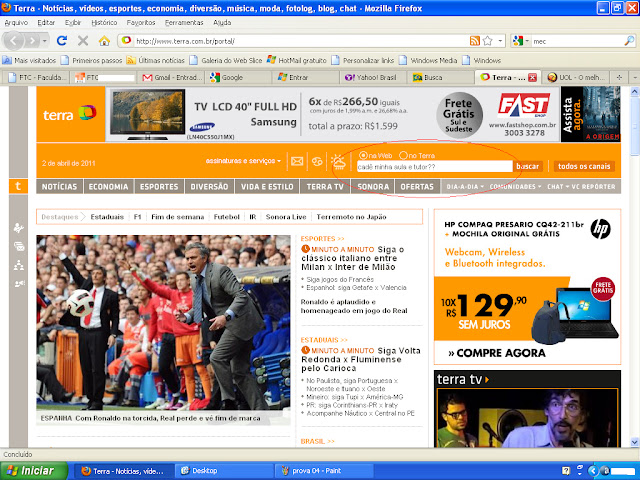Open the Arquivo menu
Image resolution: width=640 pixels, height=480 pixels.
[x=16, y=23]
